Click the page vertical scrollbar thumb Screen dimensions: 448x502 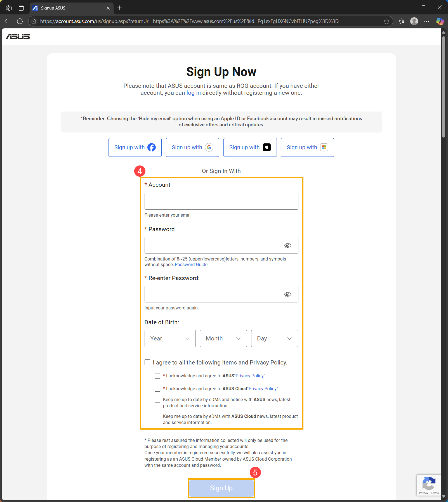pos(444,87)
